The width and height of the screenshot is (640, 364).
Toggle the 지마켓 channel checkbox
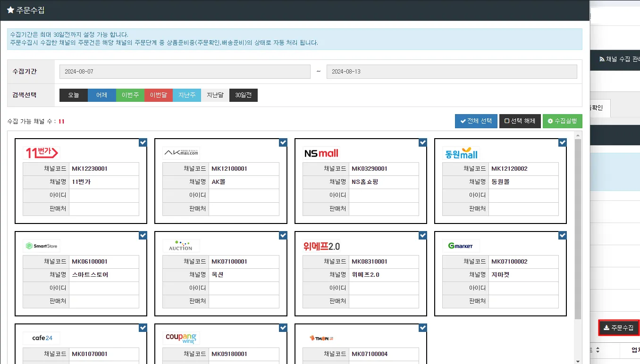563,235
